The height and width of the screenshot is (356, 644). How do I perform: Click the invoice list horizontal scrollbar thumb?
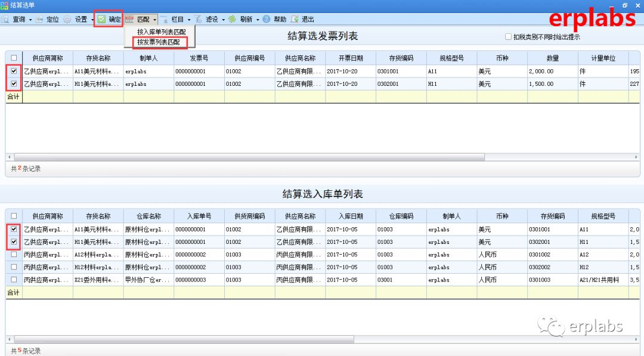click(x=249, y=157)
